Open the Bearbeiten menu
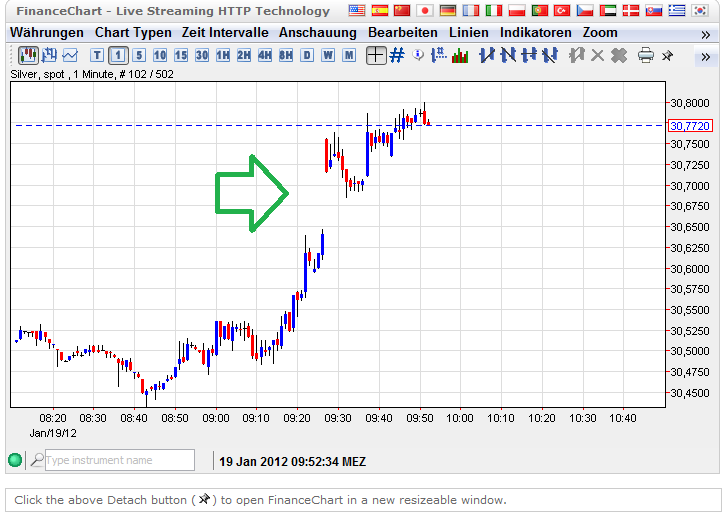This screenshot has width=727, height=519. point(402,33)
